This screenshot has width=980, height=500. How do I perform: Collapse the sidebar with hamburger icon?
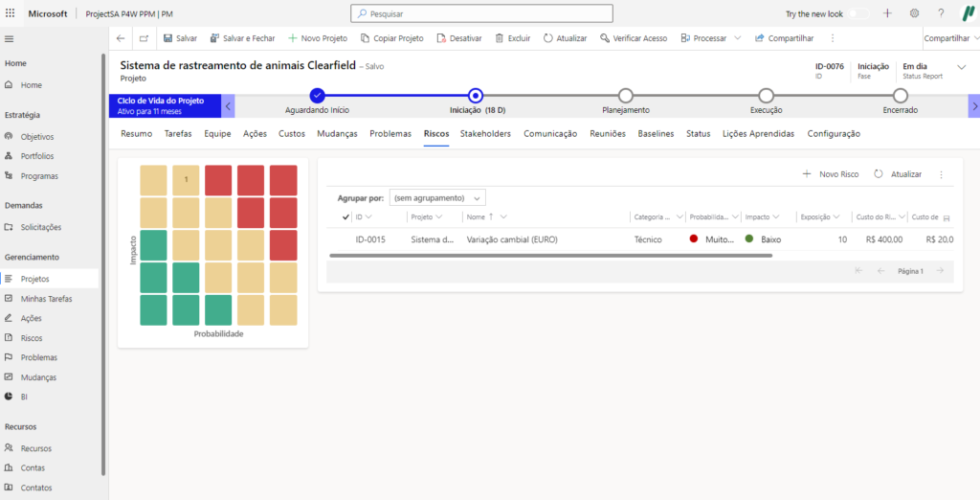[9, 39]
